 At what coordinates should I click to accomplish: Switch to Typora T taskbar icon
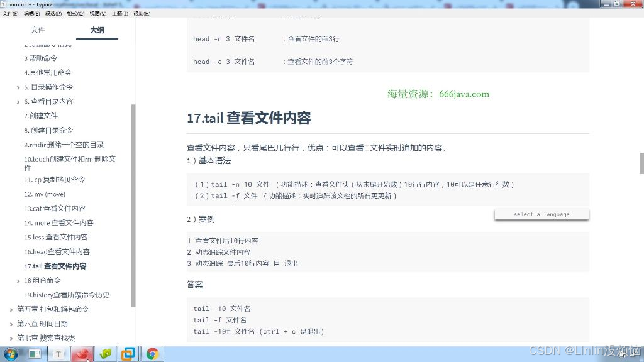click(x=58, y=353)
